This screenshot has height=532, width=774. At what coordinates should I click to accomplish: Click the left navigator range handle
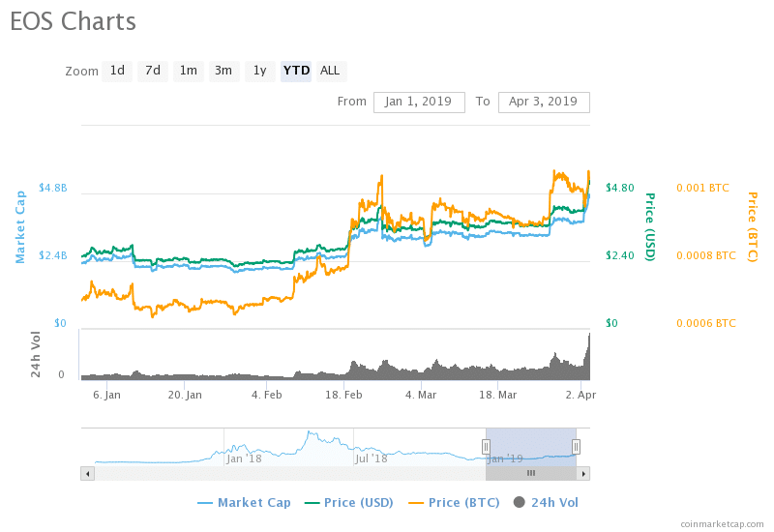pos(486,447)
